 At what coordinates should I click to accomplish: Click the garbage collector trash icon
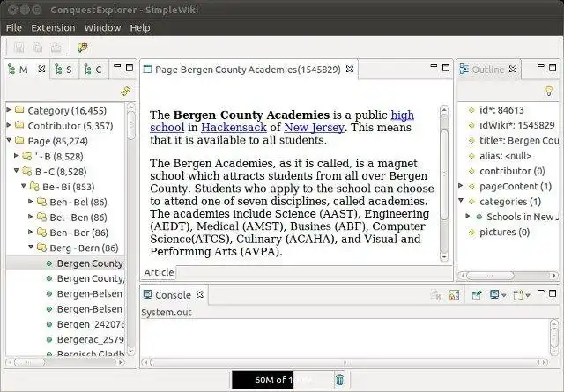pos(339,380)
